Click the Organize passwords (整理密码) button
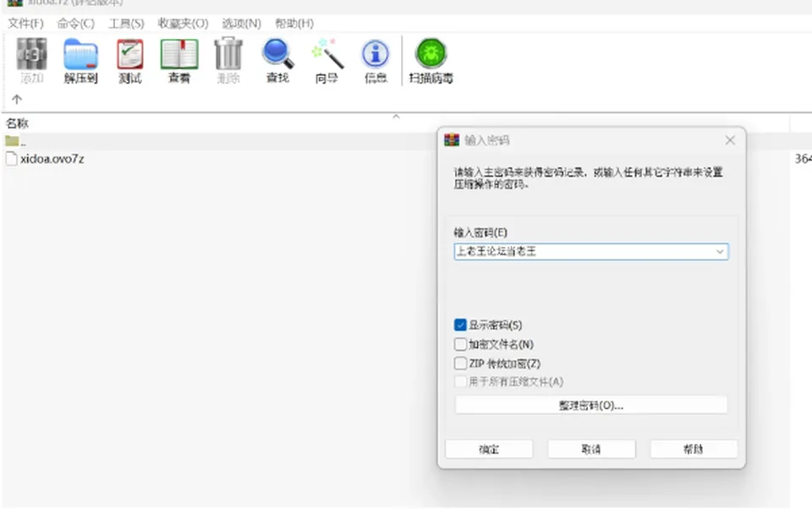 point(591,406)
